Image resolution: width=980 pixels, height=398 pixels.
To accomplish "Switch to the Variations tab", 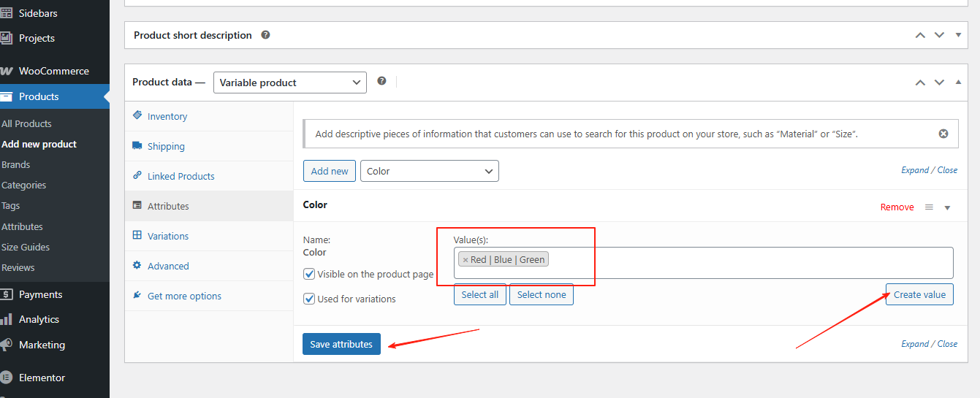I will 167,236.
